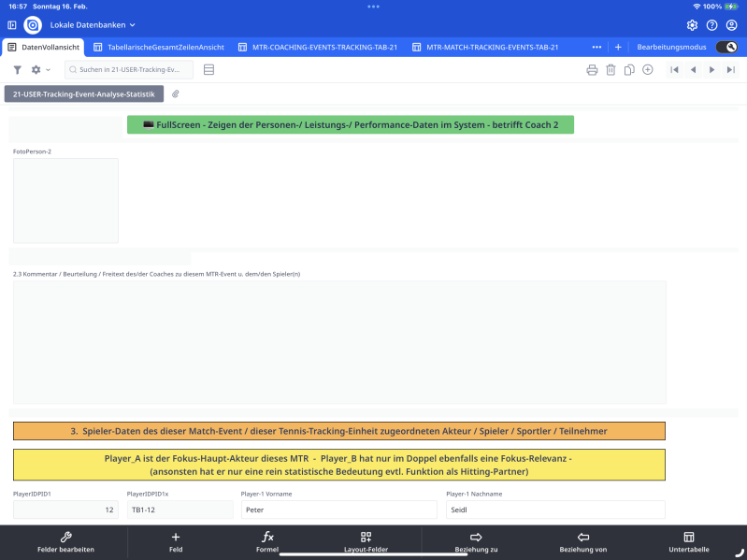Open the user account icon
The height and width of the screenshot is (560, 747).
pyautogui.click(x=731, y=25)
